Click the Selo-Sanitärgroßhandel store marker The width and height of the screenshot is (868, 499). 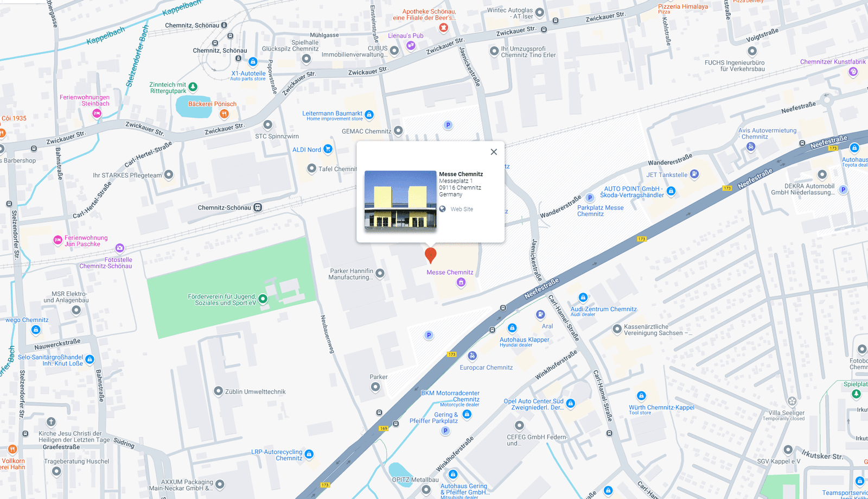(x=90, y=359)
